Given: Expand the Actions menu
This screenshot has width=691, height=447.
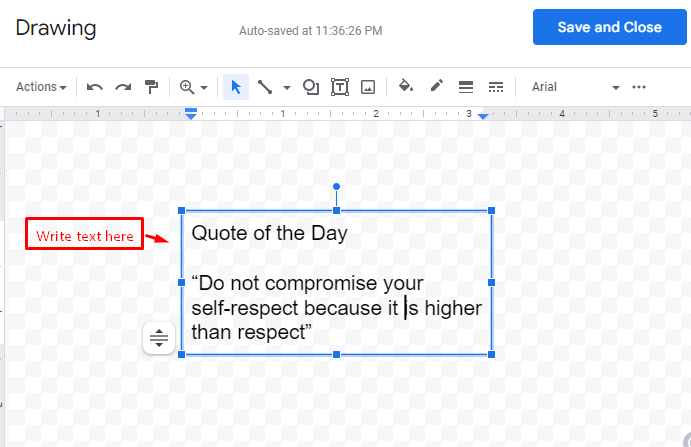Looking at the screenshot, I should (x=41, y=87).
